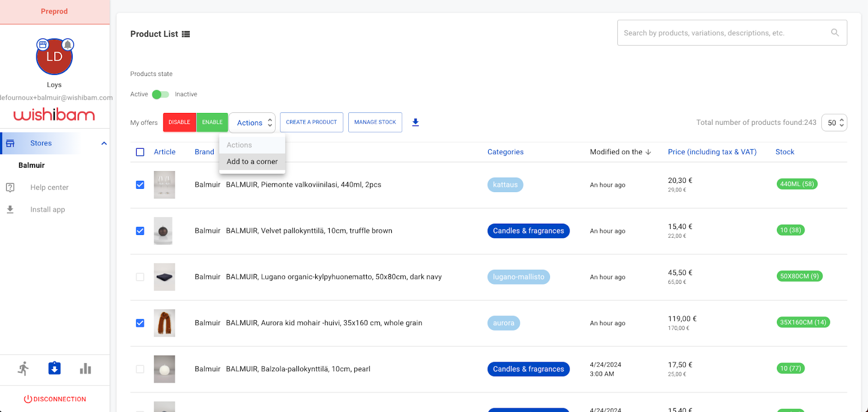Click the store badge icon on avatar

(42, 45)
